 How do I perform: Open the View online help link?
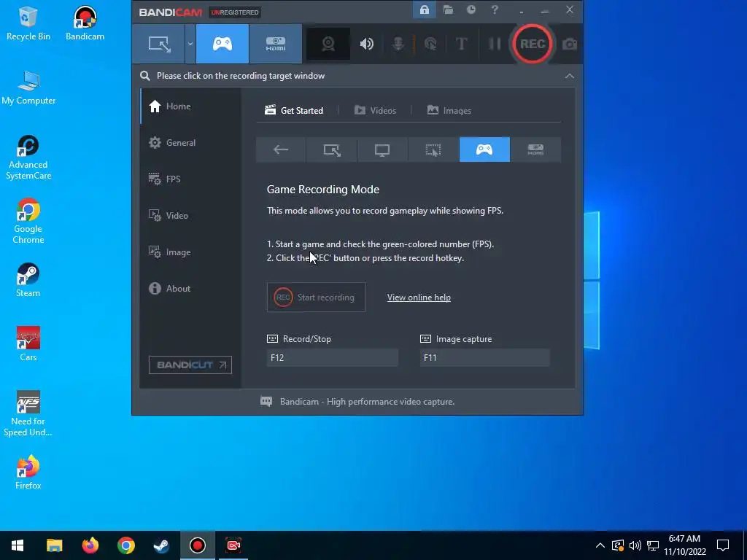419,297
